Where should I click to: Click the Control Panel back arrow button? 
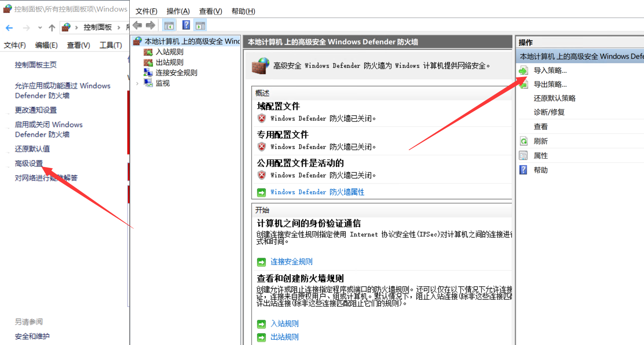pyautogui.click(x=9, y=28)
